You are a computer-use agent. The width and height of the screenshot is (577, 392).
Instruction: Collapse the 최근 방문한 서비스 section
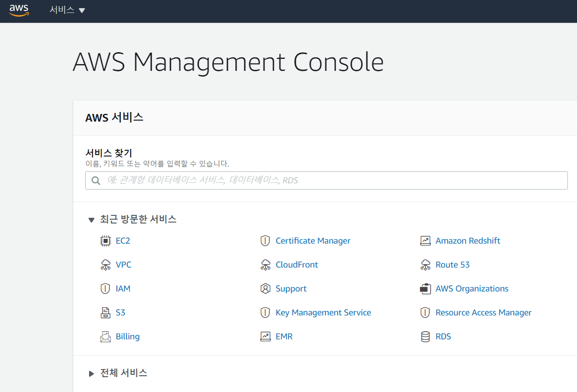[91, 220]
